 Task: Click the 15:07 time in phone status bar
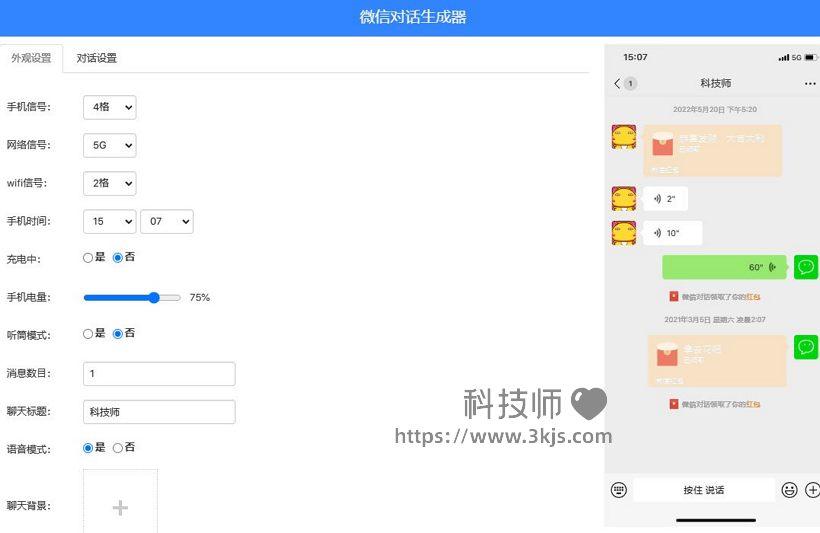pos(635,57)
